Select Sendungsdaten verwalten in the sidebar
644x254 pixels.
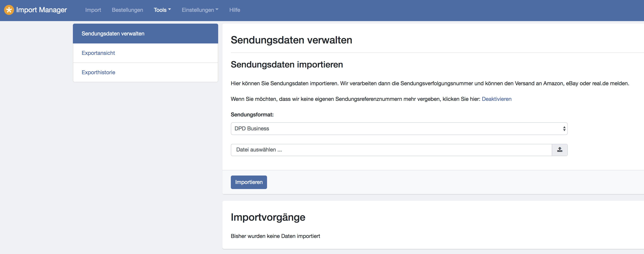pos(146,34)
